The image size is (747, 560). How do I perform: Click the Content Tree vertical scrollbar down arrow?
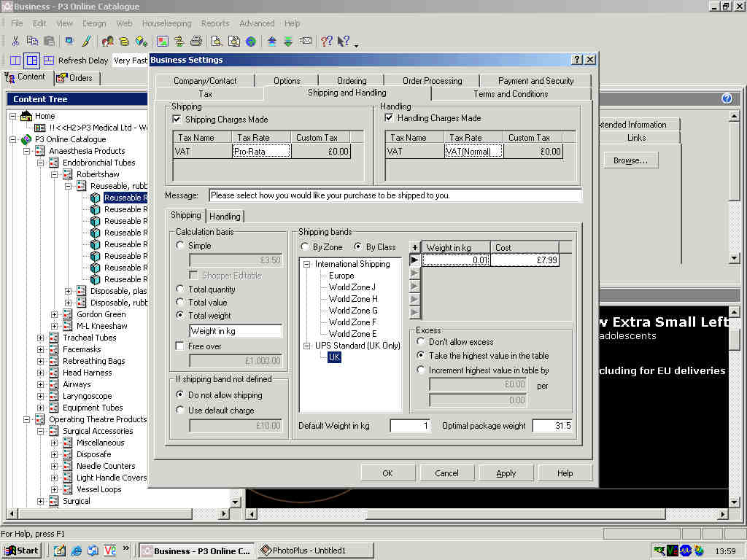pyautogui.click(x=235, y=502)
